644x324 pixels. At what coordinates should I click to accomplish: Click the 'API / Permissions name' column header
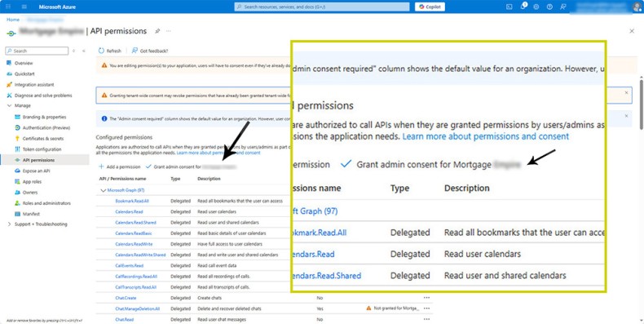(122, 179)
